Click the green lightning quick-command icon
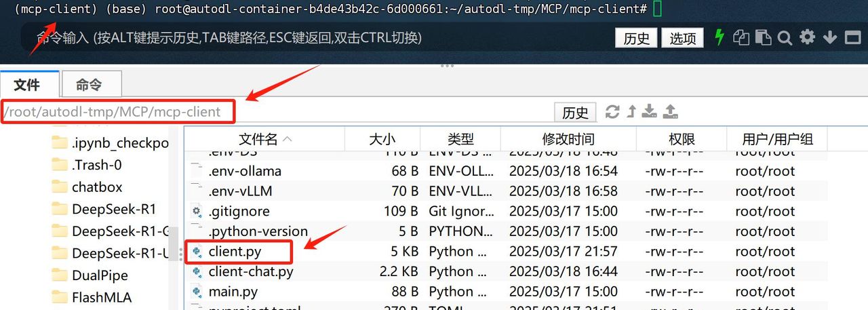868x310 pixels. pyautogui.click(x=719, y=37)
